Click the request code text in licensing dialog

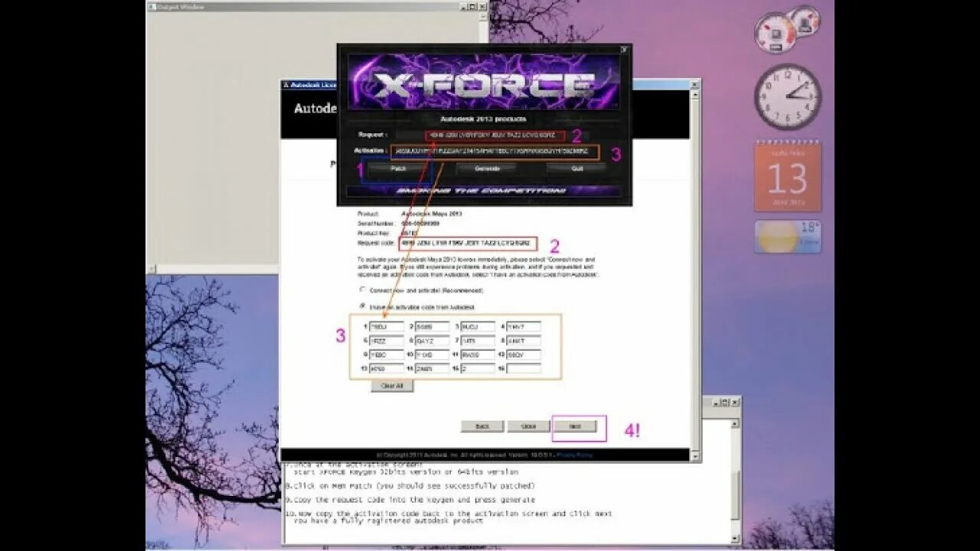click(467, 243)
